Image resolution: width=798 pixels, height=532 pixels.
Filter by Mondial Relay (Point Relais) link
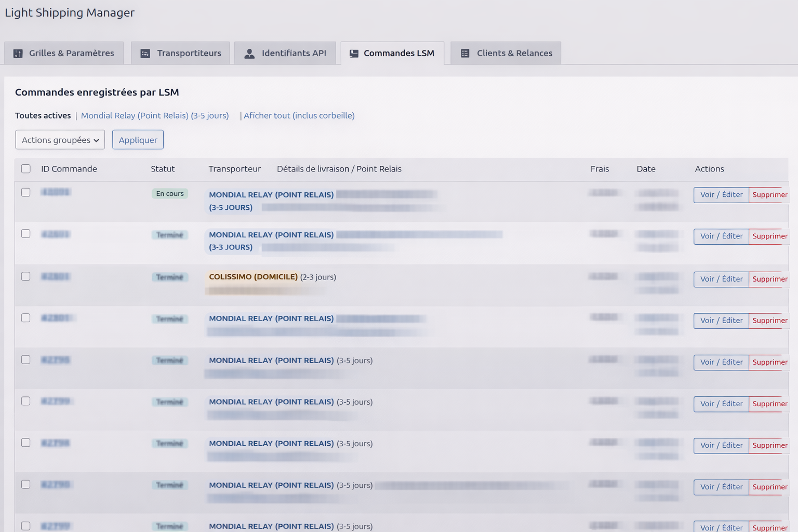click(x=155, y=115)
